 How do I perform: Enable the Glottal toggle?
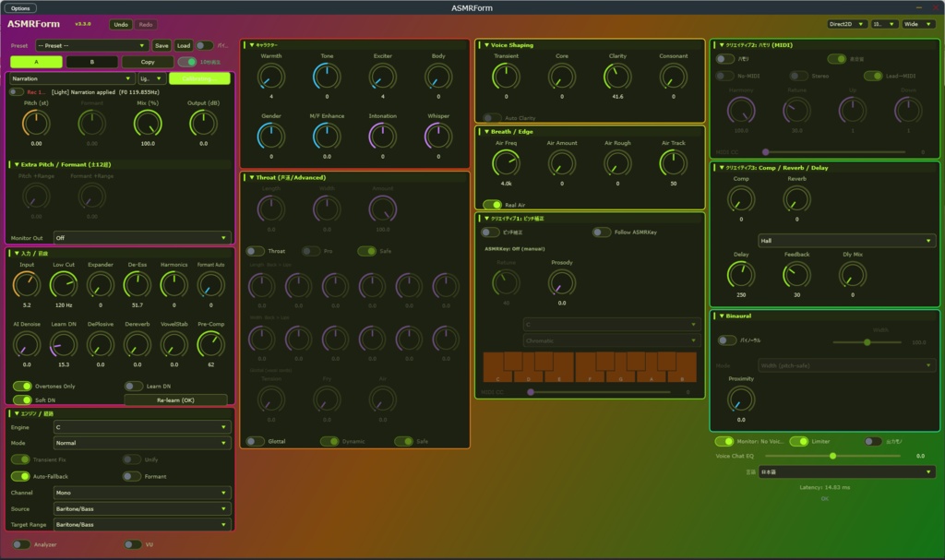[x=256, y=441]
